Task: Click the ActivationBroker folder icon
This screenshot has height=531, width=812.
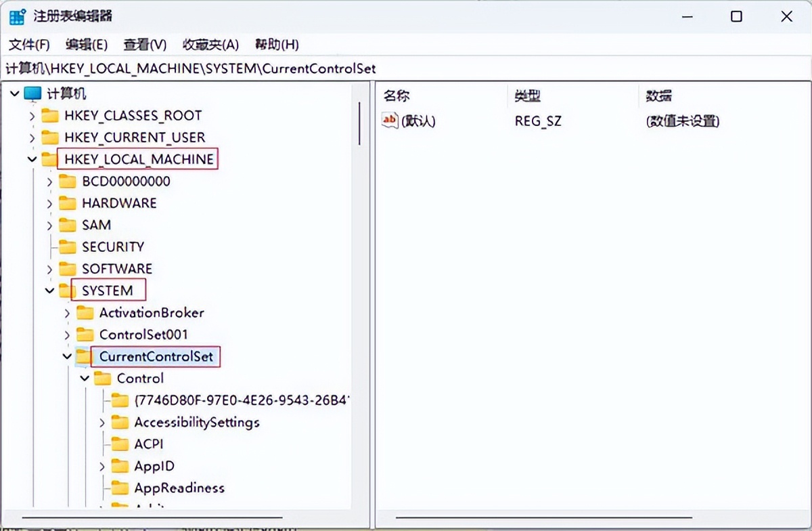Action: click(x=85, y=313)
